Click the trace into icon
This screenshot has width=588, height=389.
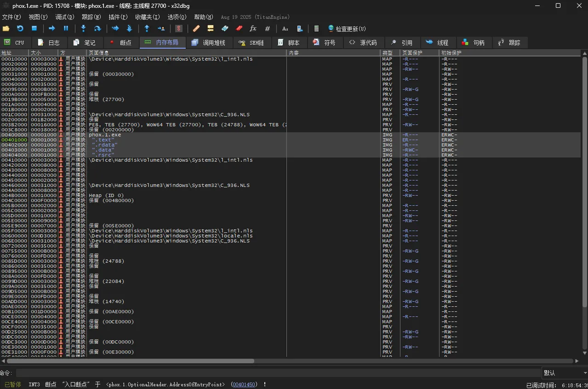point(115,28)
